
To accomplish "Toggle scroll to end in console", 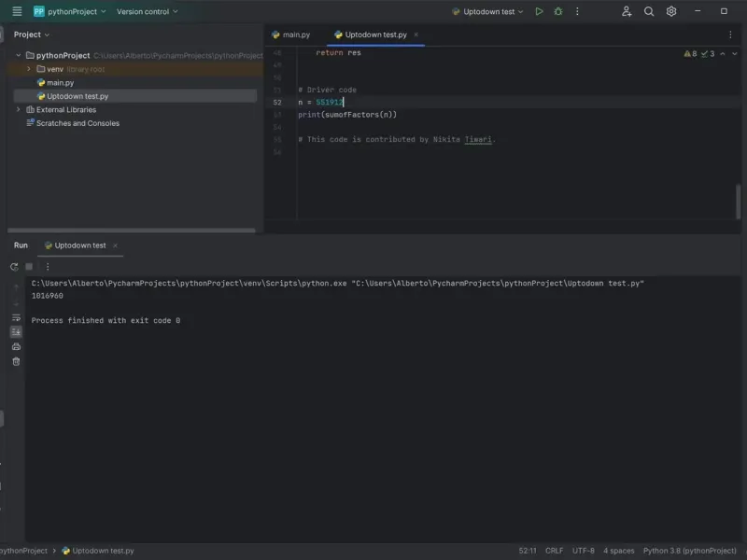I will coord(16,331).
